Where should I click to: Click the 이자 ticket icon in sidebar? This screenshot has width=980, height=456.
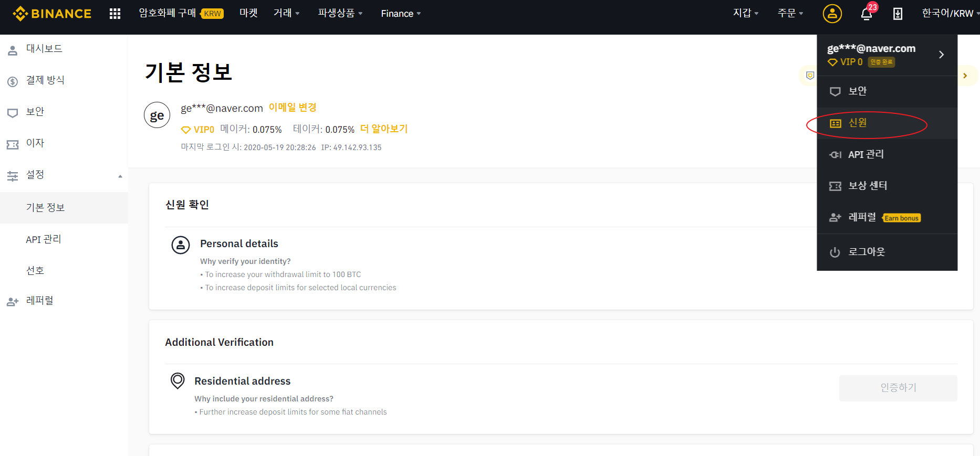coord(13,144)
